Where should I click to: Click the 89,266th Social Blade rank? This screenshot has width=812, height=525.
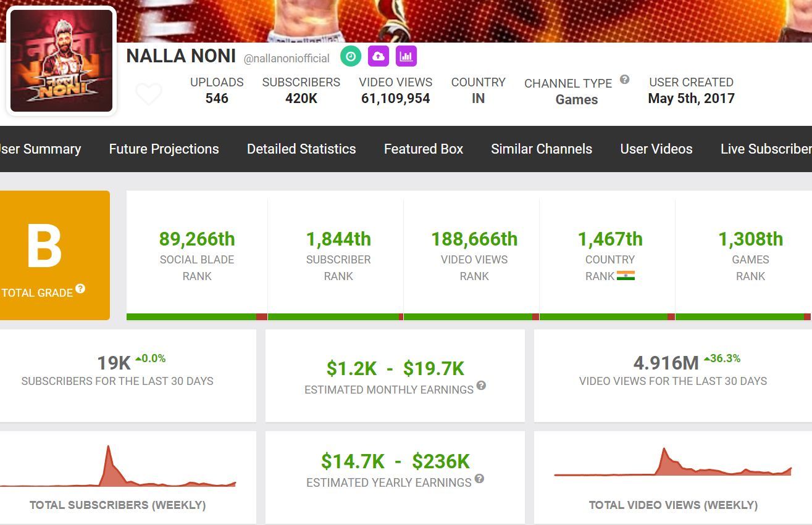click(x=197, y=239)
